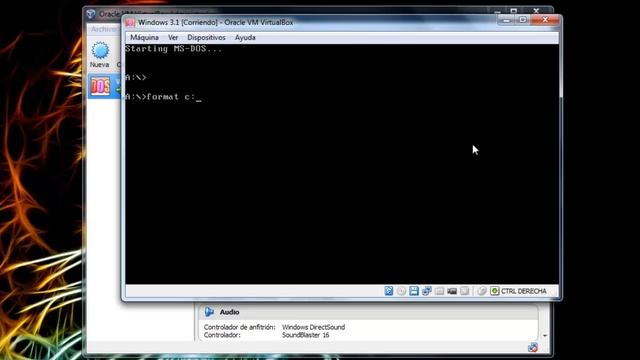This screenshot has height=360, width=640.
Task: Click the audio speaker icon in Manager
Action: coord(209,312)
